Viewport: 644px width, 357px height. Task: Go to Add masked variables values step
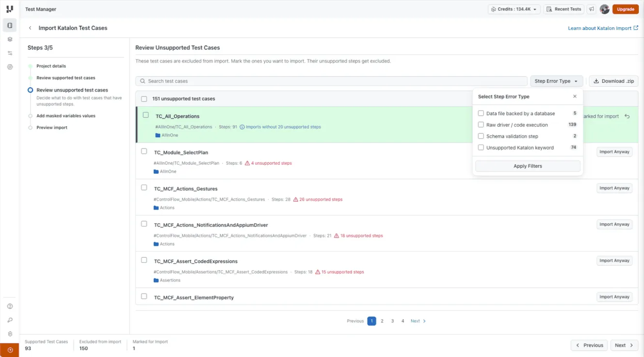[x=65, y=116]
